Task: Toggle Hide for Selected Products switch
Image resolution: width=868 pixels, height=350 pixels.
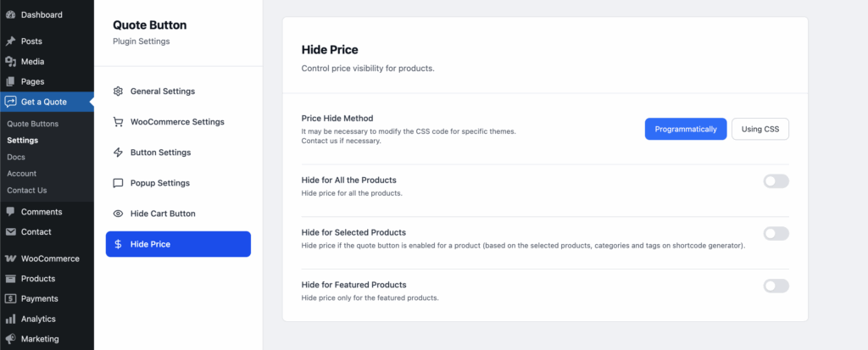Action: coord(776,233)
